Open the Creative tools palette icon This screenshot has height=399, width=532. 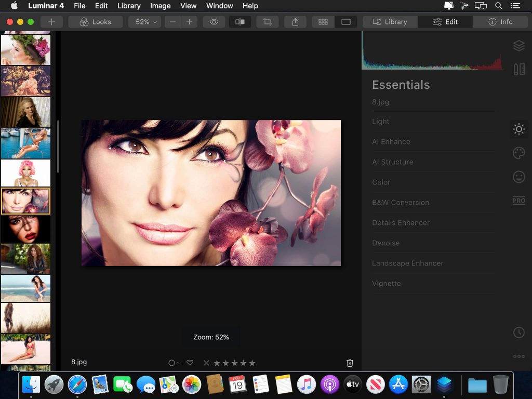(518, 153)
